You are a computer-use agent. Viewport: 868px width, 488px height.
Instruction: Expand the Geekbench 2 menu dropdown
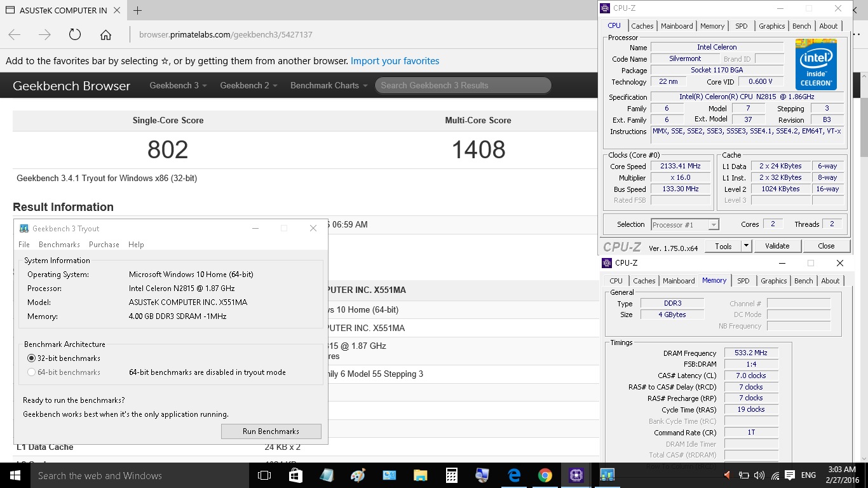pyautogui.click(x=248, y=85)
